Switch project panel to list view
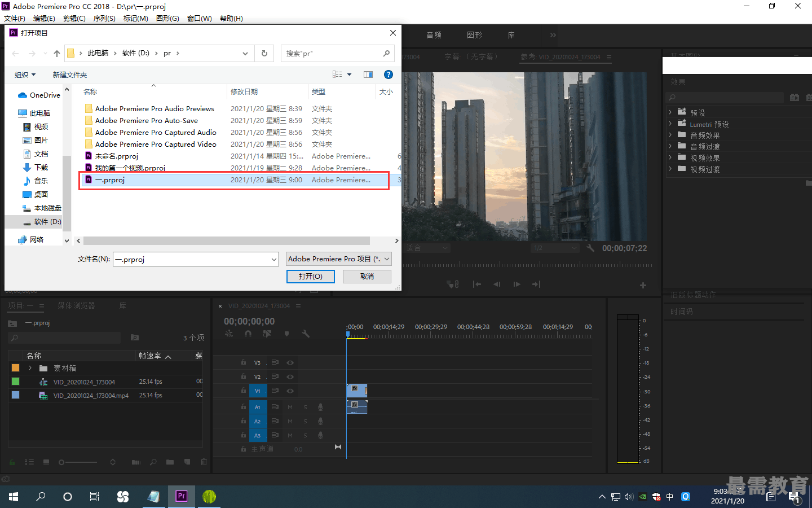Screen dimensions: 812x508 pyautogui.click(x=29, y=462)
